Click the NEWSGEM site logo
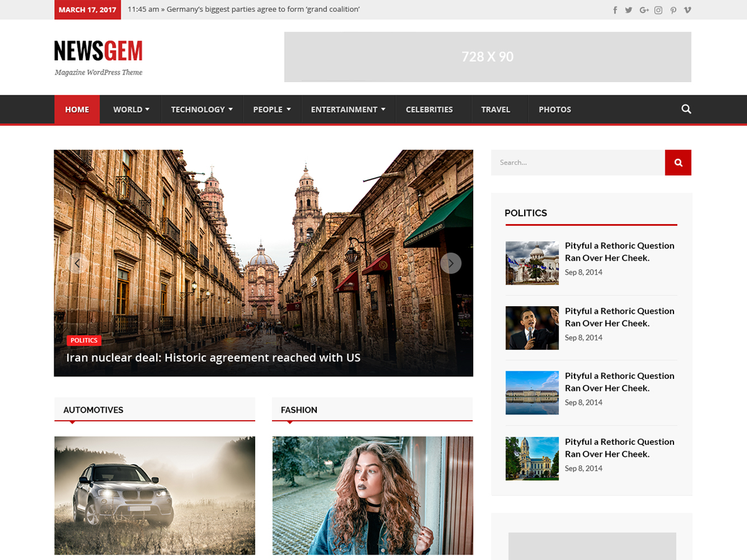 coord(98,51)
